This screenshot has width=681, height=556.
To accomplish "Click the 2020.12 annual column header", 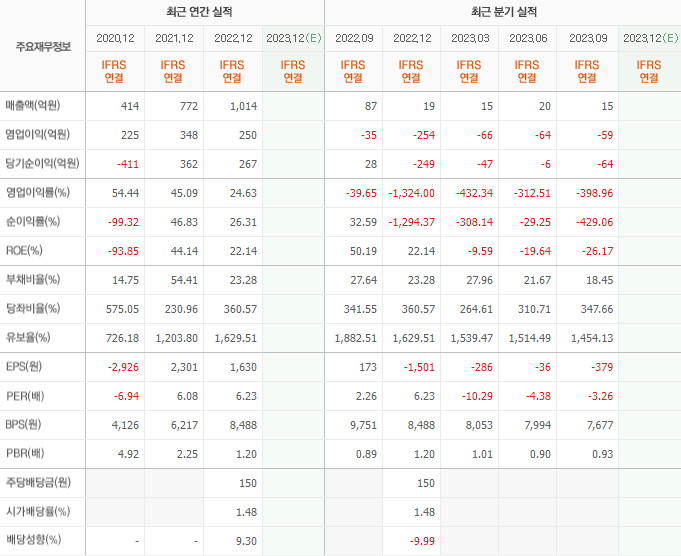I will pyautogui.click(x=115, y=38).
